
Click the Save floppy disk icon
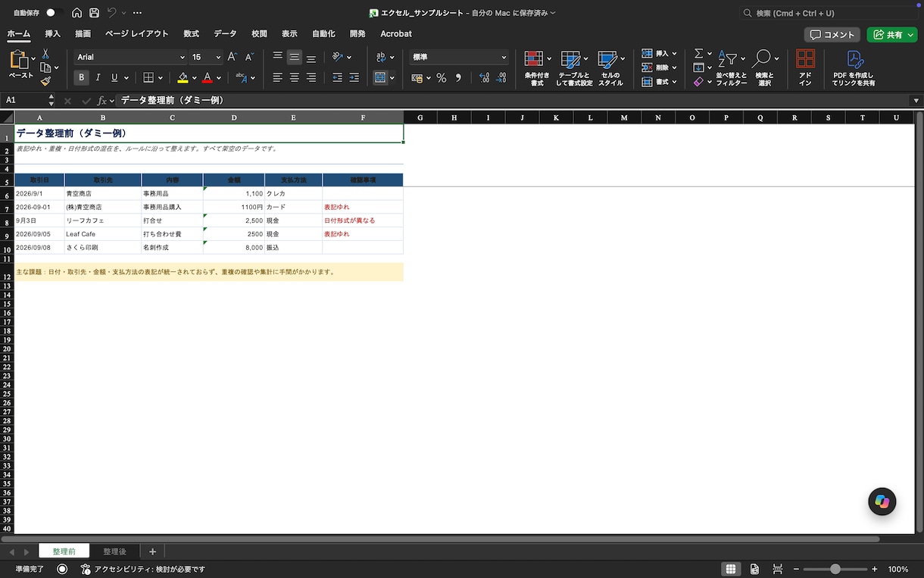[x=94, y=13]
